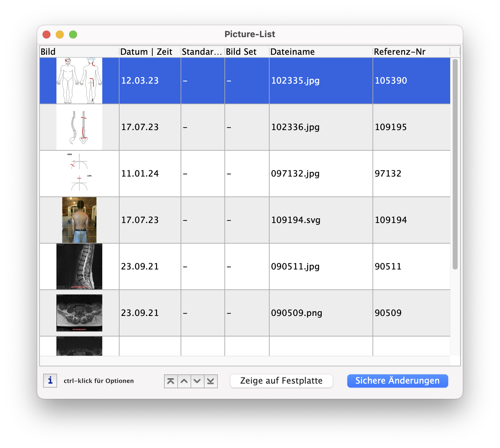
Task: Select the back photo thumbnail for 109194.svg
Action: (x=79, y=220)
